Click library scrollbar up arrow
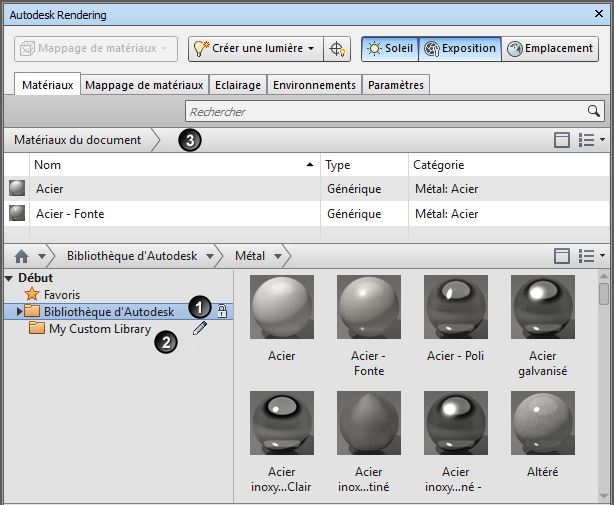This screenshot has height=505, width=614. coord(603,276)
